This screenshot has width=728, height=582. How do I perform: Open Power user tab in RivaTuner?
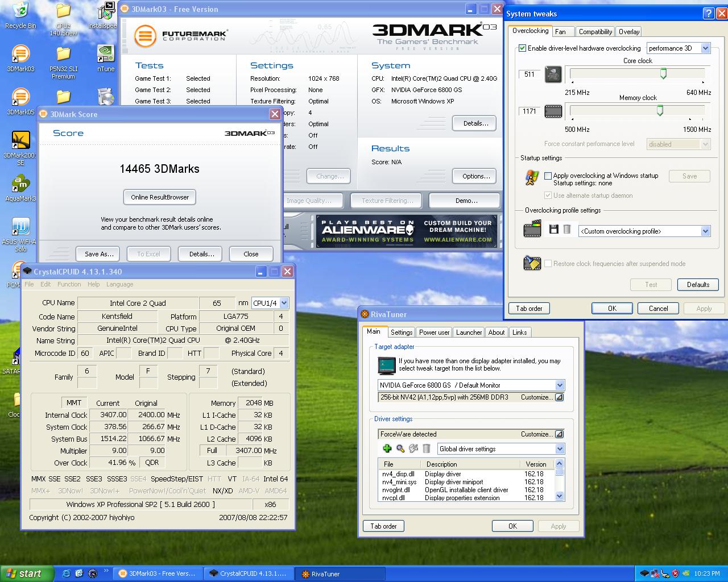coord(434,332)
